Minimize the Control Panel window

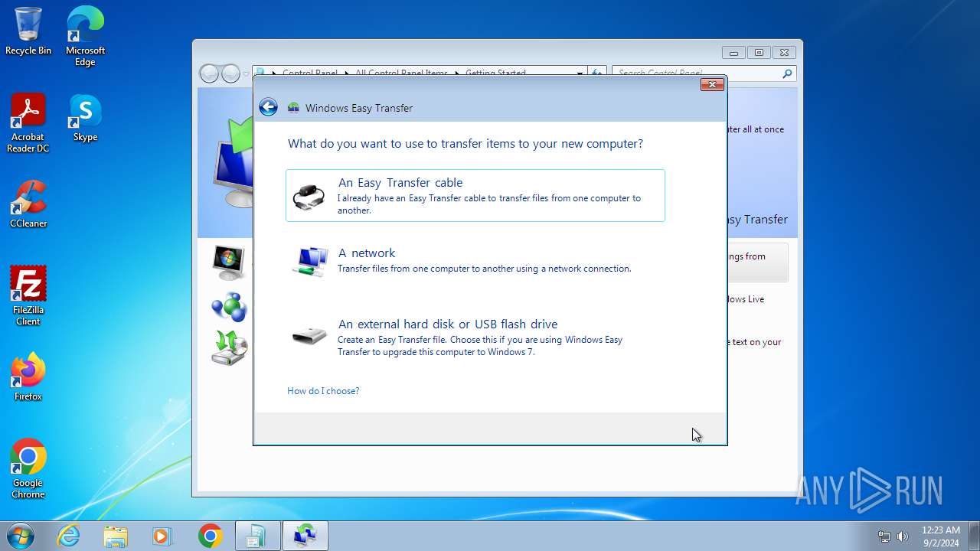733,53
